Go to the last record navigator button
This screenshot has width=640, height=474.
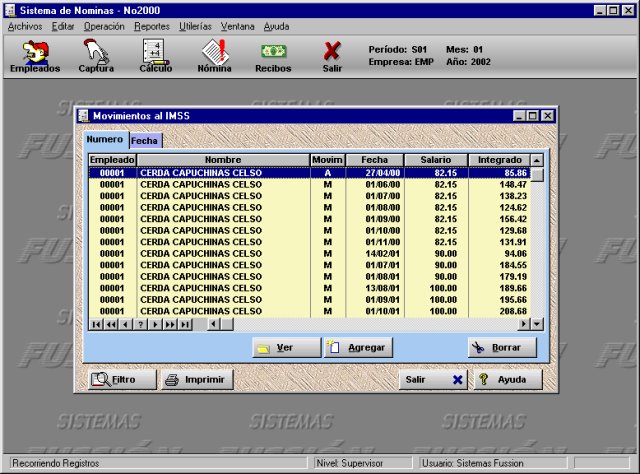point(186,324)
